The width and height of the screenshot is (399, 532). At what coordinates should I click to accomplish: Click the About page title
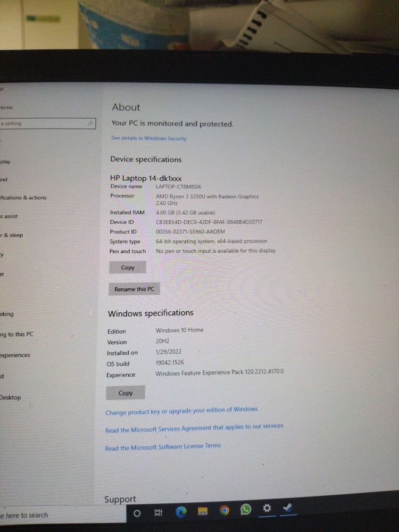tap(126, 107)
